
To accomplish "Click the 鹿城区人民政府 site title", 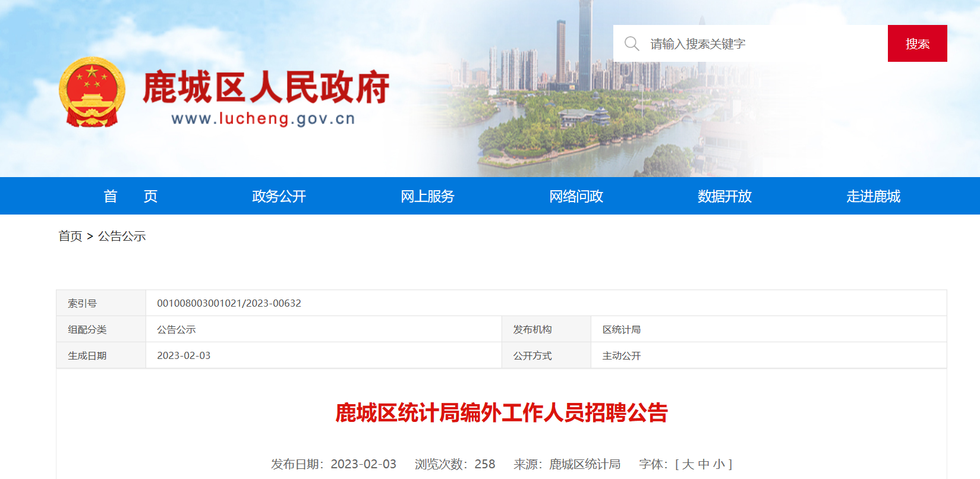I will pyautogui.click(x=266, y=87).
